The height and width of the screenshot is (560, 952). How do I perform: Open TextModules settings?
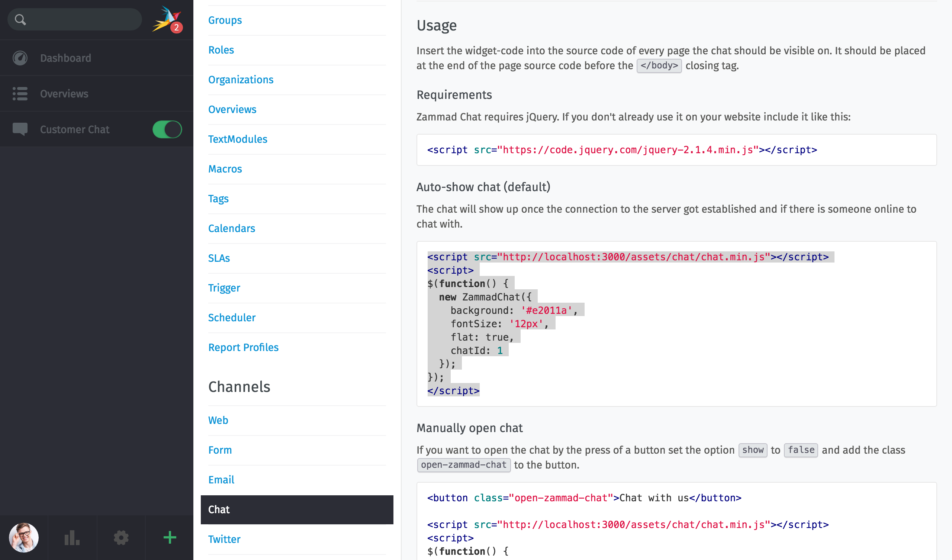point(238,139)
